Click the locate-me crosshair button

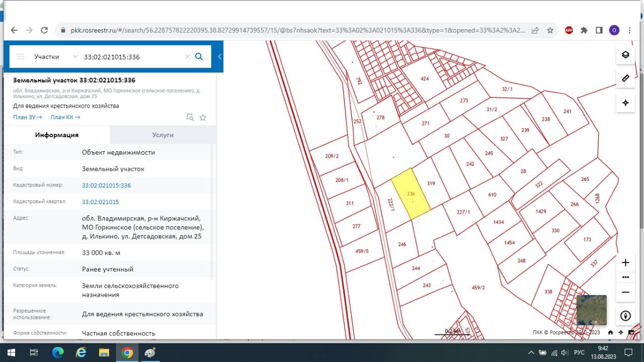coord(625,103)
